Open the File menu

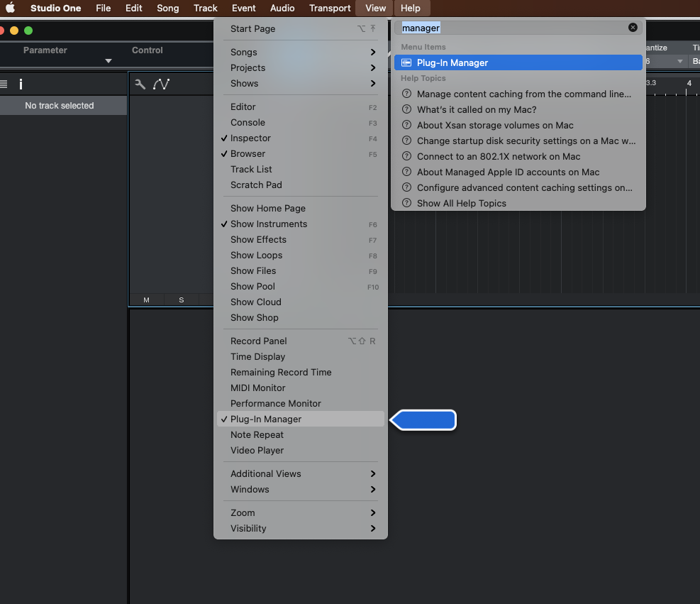point(103,8)
